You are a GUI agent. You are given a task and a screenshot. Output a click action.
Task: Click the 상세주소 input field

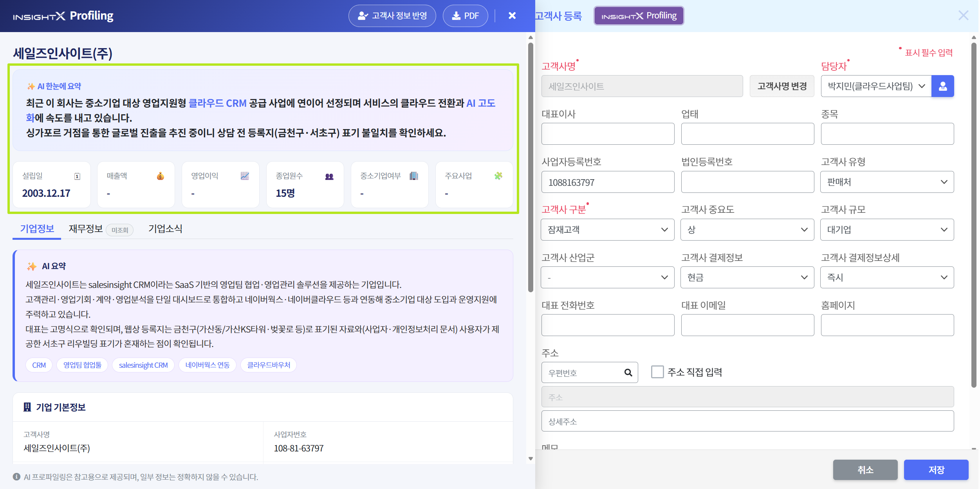coord(747,421)
